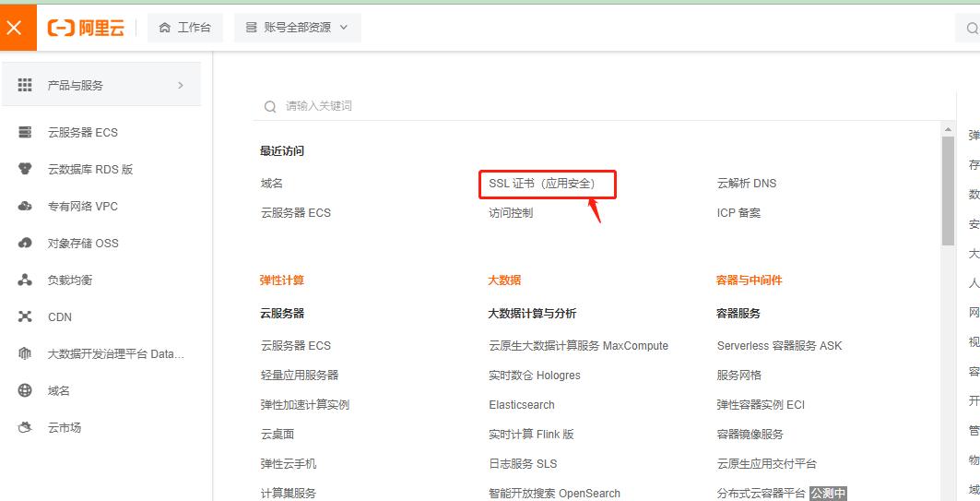The height and width of the screenshot is (501, 980).
Task: Open 域名 under 最近访问
Action: [272, 184]
